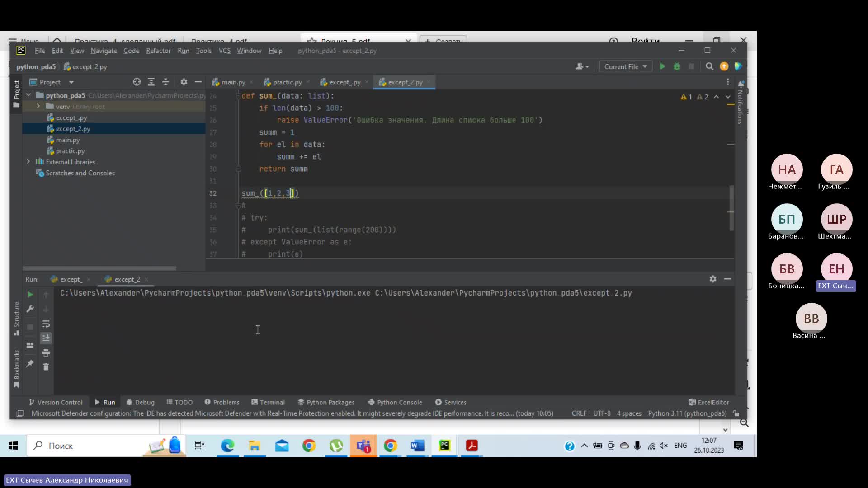Open the File menu
Image resolution: width=868 pixels, height=488 pixels.
tap(40, 51)
